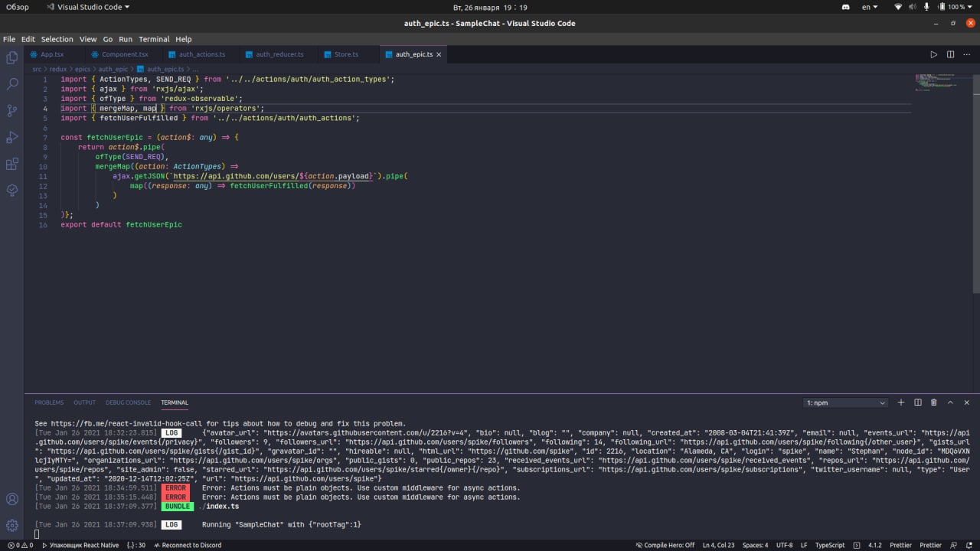Toggle Compile Hero in status bar
This screenshot has width=980, height=551.
tap(665, 545)
